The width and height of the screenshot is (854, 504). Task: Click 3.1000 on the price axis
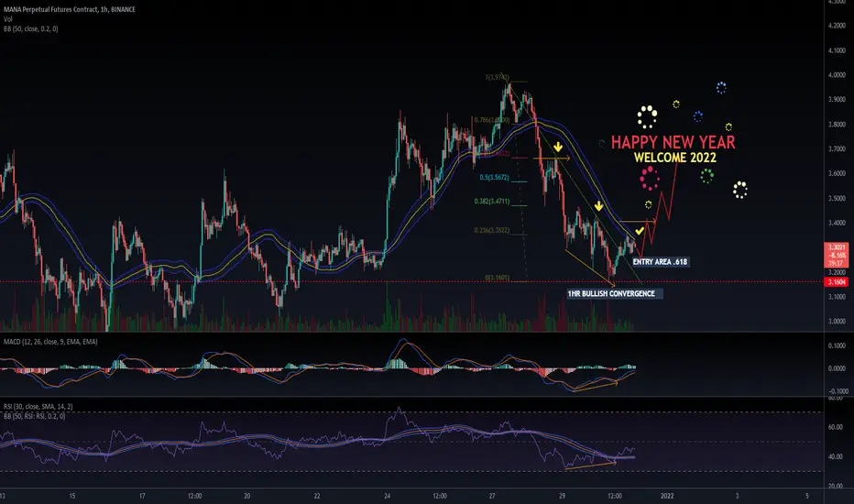pos(837,298)
